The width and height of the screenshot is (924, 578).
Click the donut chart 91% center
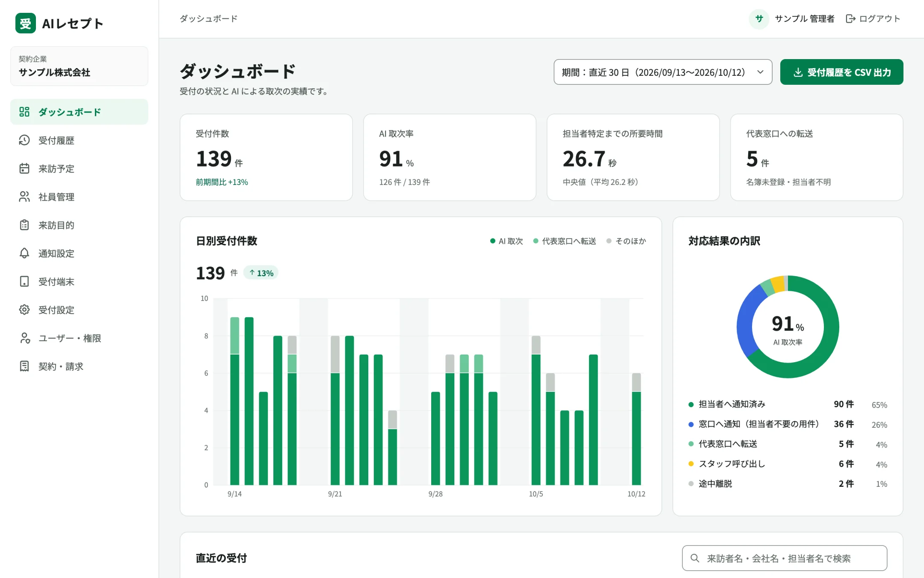[788, 328]
